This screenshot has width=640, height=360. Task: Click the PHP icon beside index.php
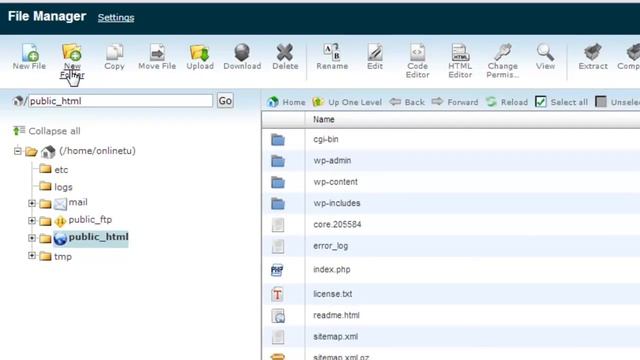pos(277,270)
